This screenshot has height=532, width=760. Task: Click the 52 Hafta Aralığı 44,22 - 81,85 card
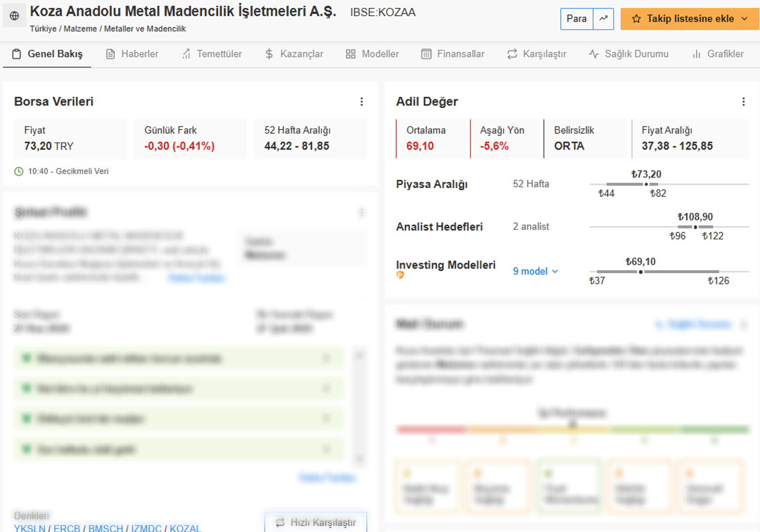click(311, 139)
